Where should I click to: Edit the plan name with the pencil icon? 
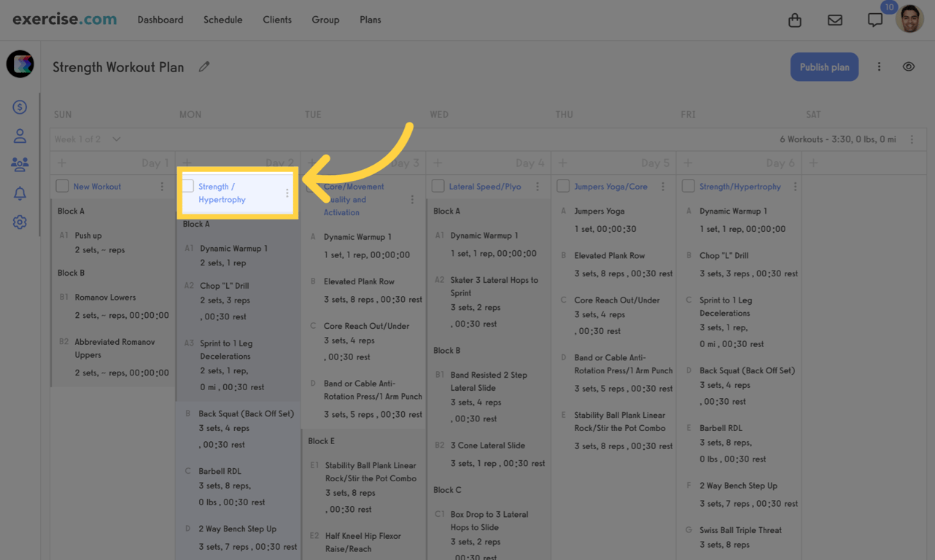coord(203,66)
